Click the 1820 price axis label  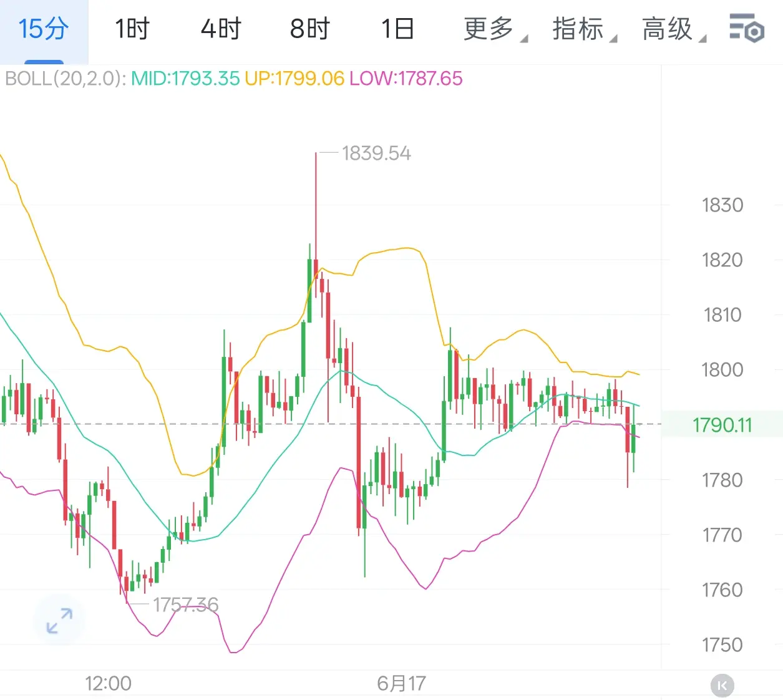tap(722, 260)
